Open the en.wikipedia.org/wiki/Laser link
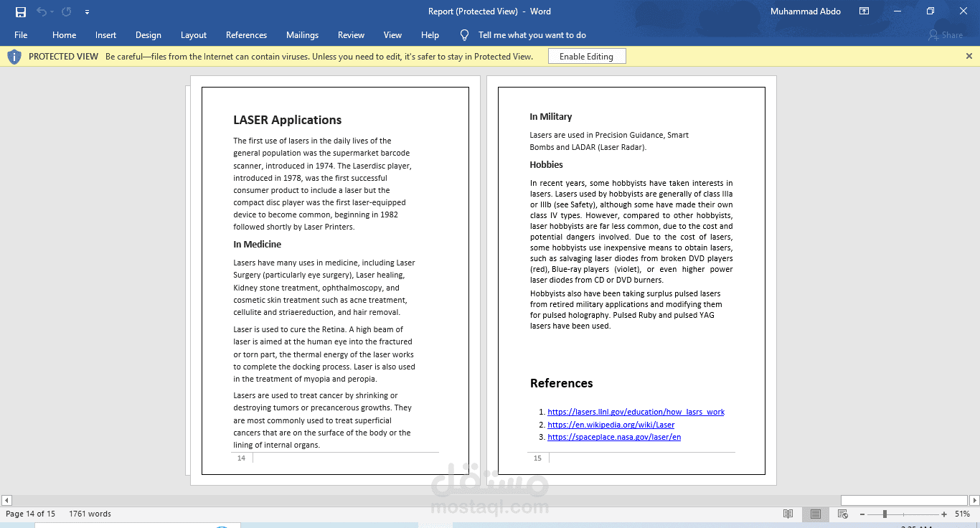The height and width of the screenshot is (528, 980). tap(611, 425)
